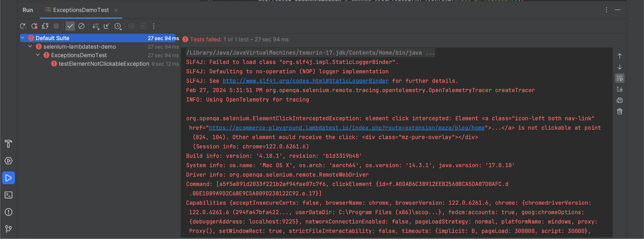Collapse all test tree nodes
This screenshot has width=644, height=239.
(x=106, y=26)
